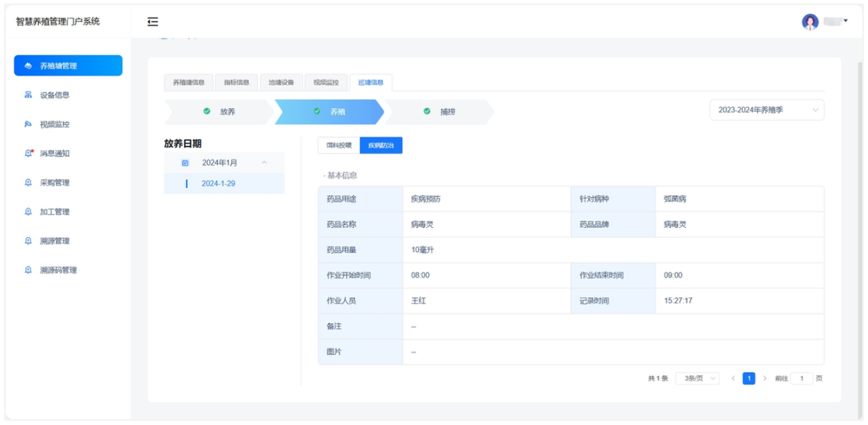Click the 疾病预防 value cell
Image resolution: width=868 pixels, height=425 pixels.
click(x=487, y=199)
